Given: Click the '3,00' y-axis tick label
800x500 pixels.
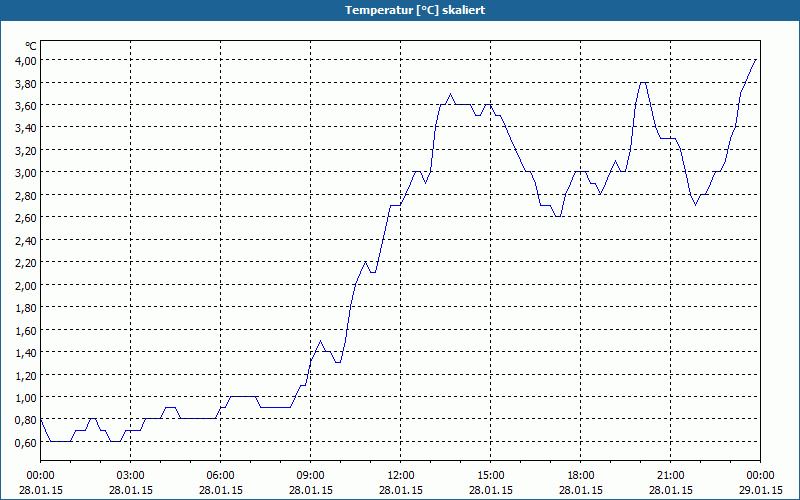Looking at the screenshot, I should click(x=26, y=172).
